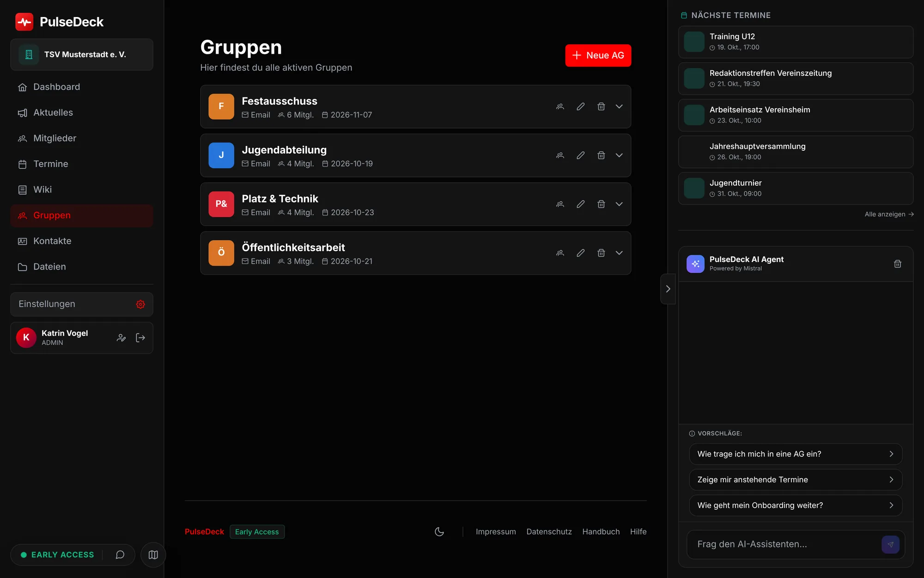This screenshot has height=578, width=924.
Task: Delete the Öffentlichkeitsarbeit group
Action: pyautogui.click(x=601, y=253)
